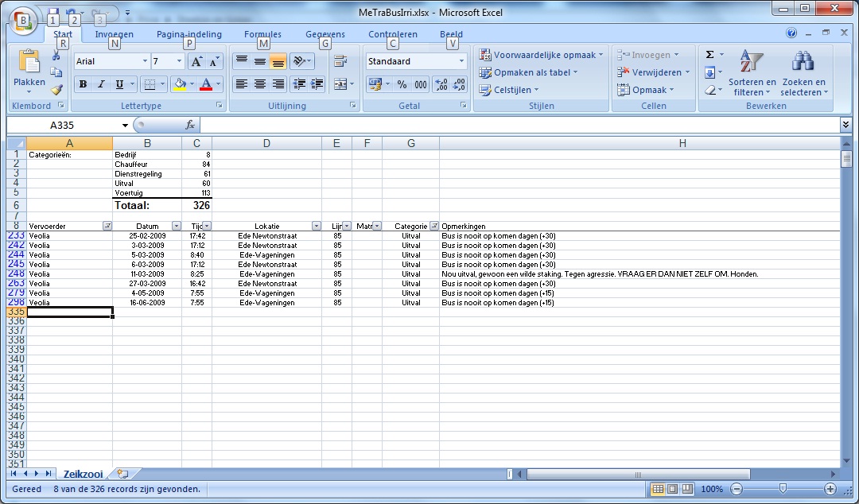Open Sorteren en filteren menu
Image resolution: width=859 pixels, height=504 pixels.
[752, 73]
